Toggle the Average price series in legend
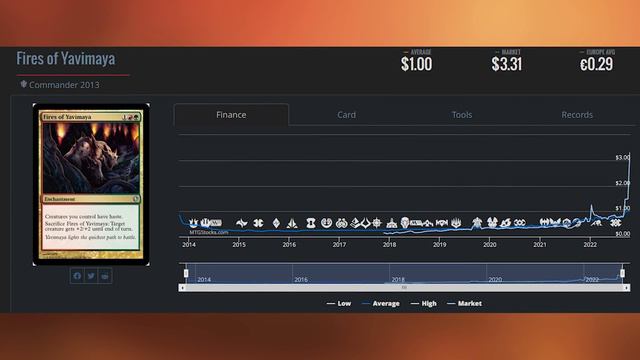640x360 pixels. pos(381,303)
